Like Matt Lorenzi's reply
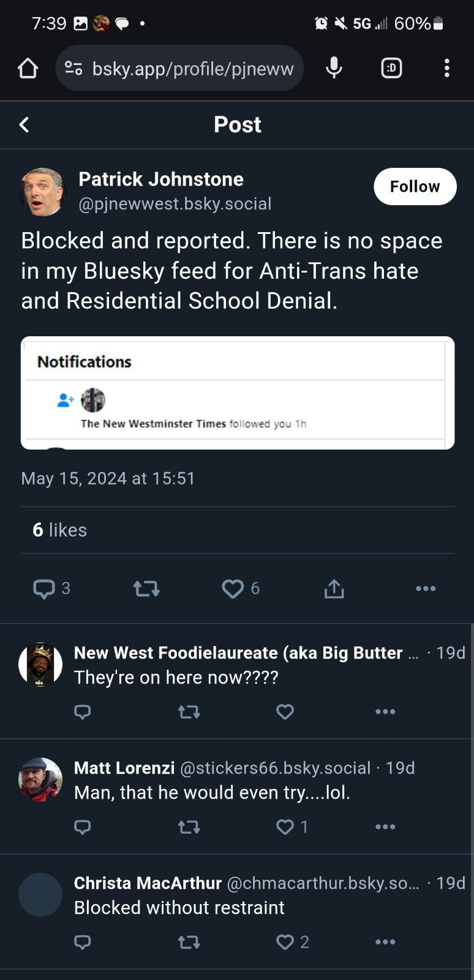This screenshot has height=980, width=474. pos(285,826)
